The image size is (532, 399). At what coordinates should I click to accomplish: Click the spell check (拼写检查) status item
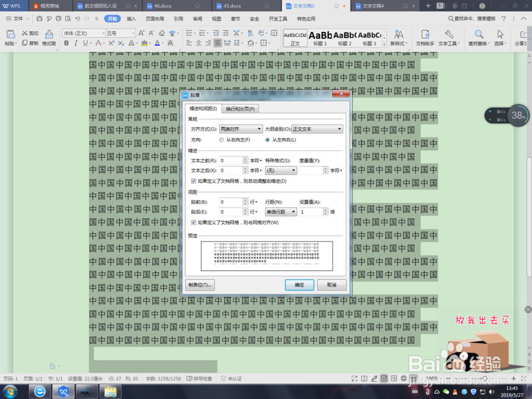point(199,379)
